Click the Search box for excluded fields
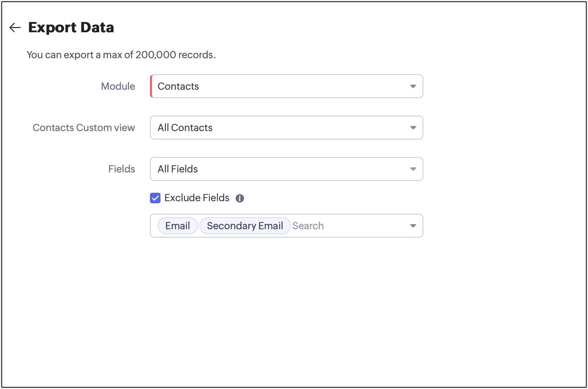Screen dimensions: 588x389 tap(347, 226)
